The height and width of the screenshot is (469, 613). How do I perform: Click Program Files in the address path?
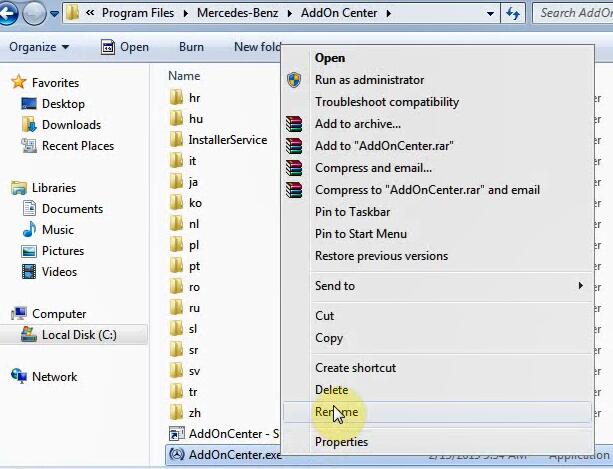tap(138, 13)
